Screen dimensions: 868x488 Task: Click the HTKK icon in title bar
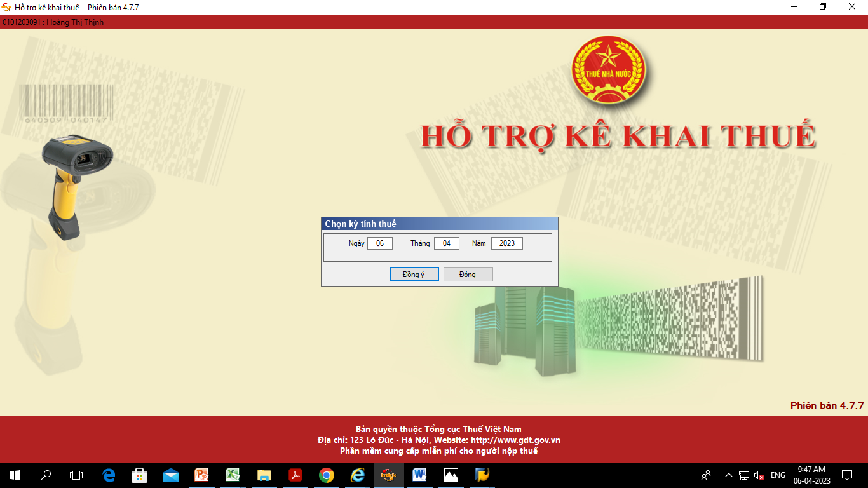click(7, 7)
